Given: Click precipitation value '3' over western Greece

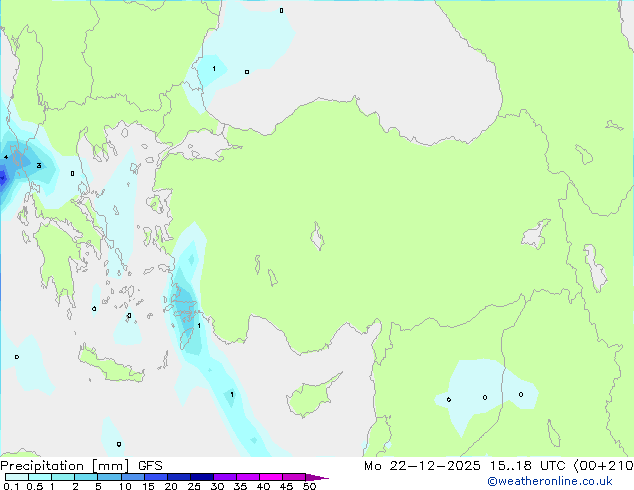Looking at the screenshot, I should coord(39,165).
